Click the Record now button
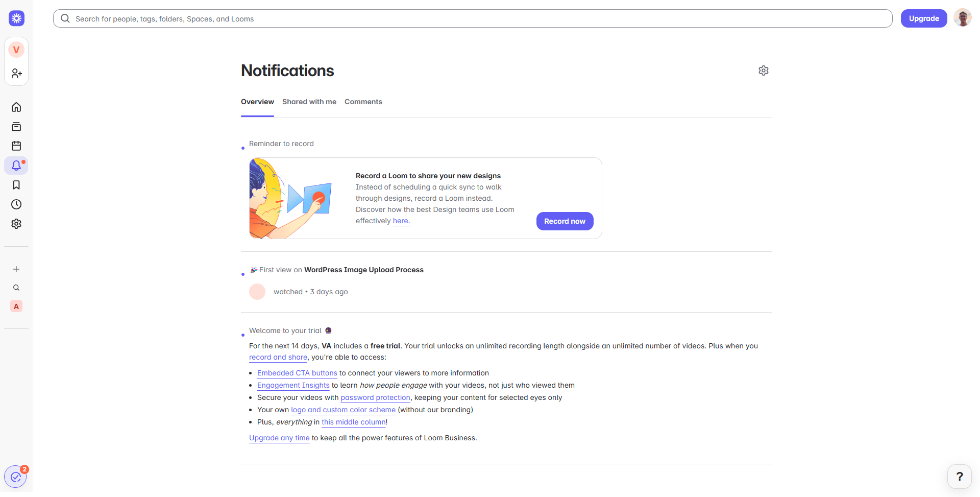980x497 pixels. (x=565, y=221)
